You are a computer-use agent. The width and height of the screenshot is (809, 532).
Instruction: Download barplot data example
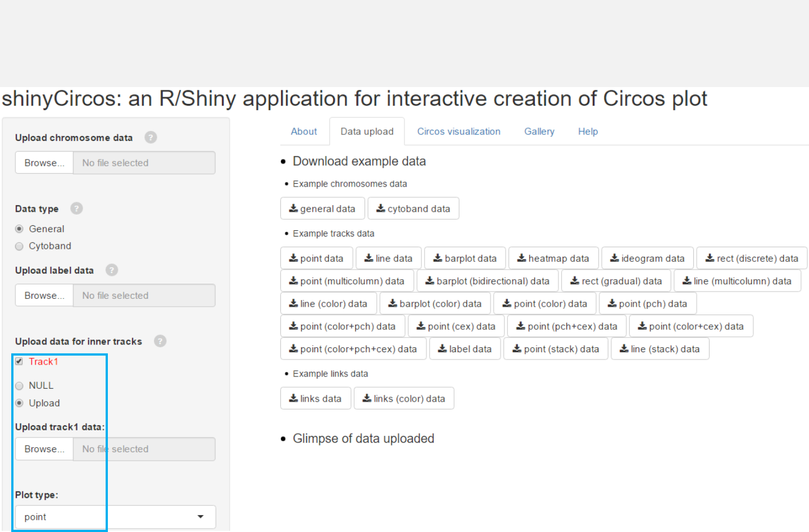[465, 258]
